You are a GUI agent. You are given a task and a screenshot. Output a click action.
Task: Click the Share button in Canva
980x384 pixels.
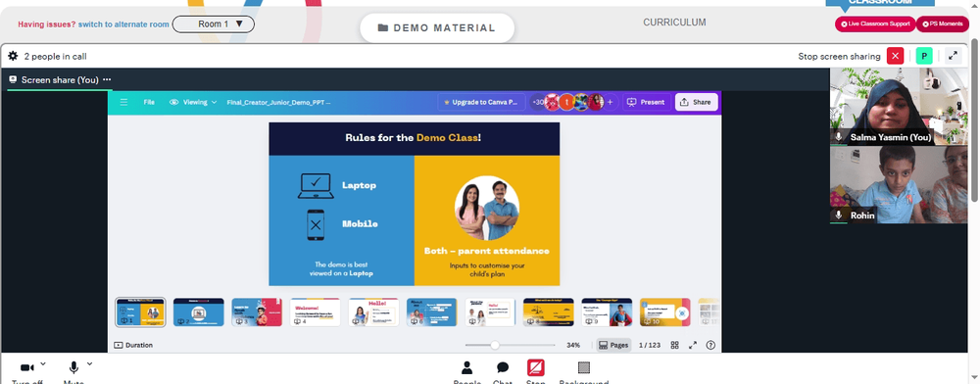696,103
